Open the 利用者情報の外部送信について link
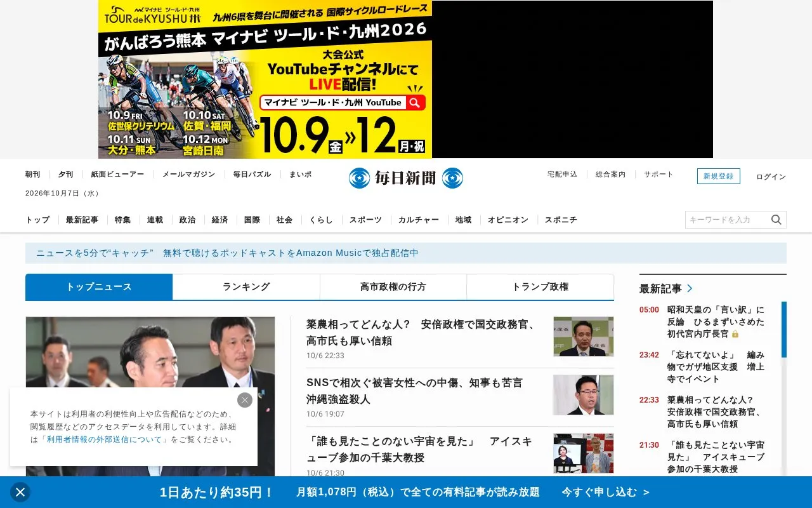 (105, 439)
